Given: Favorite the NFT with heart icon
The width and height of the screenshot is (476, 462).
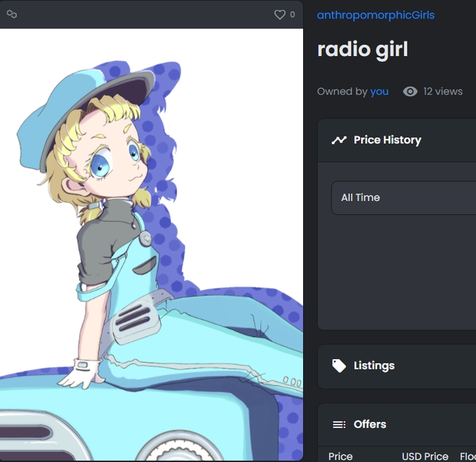Looking at the screenshot, I should pos(279,15).
